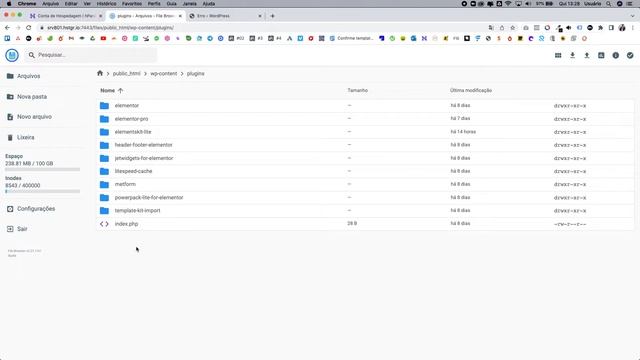Select powerpack-lite-for-elementor folder name

[x=149, y=198]
